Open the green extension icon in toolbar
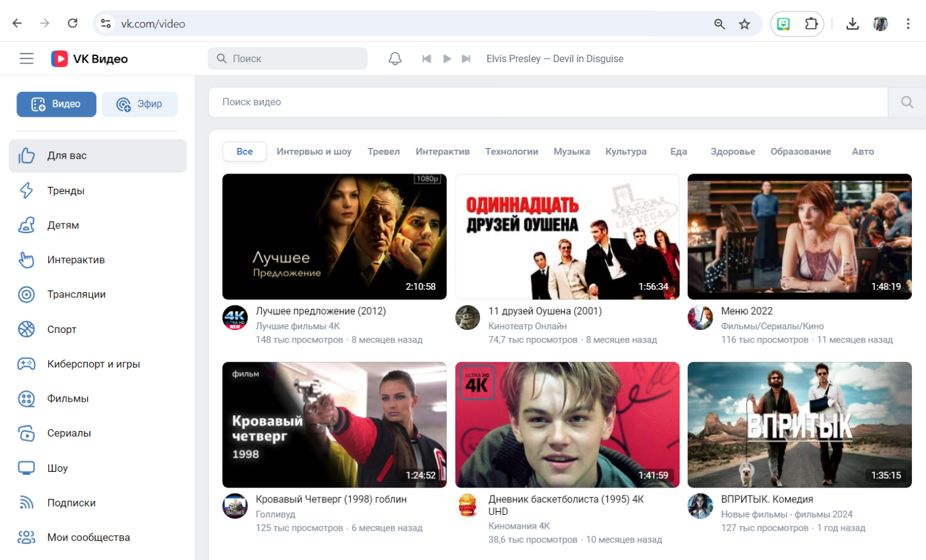 point(783,24)
